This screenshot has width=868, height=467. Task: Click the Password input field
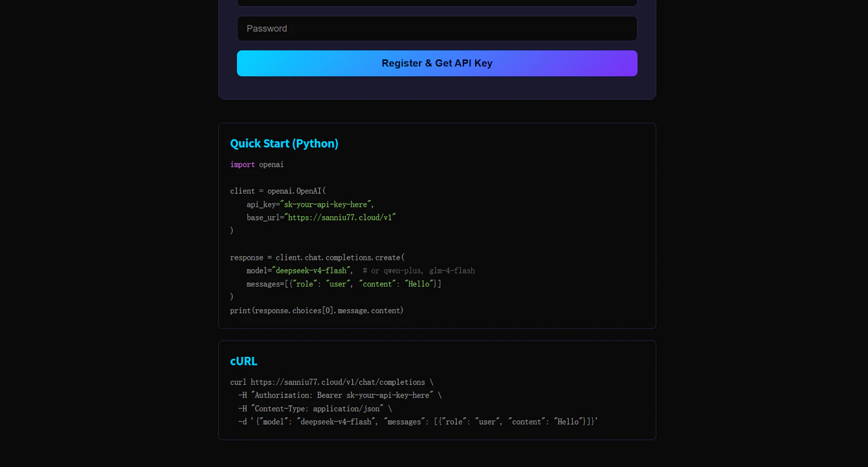click(437, 28)
